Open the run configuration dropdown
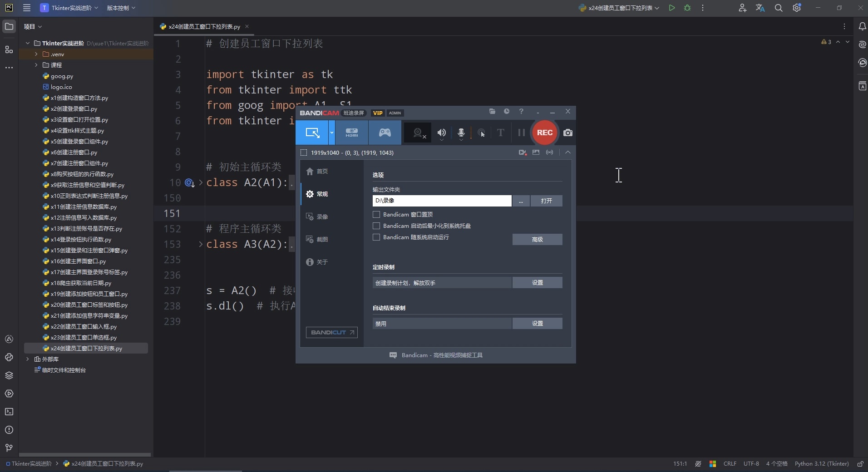The width and height of the screenshot is (868, 472). 619,8
